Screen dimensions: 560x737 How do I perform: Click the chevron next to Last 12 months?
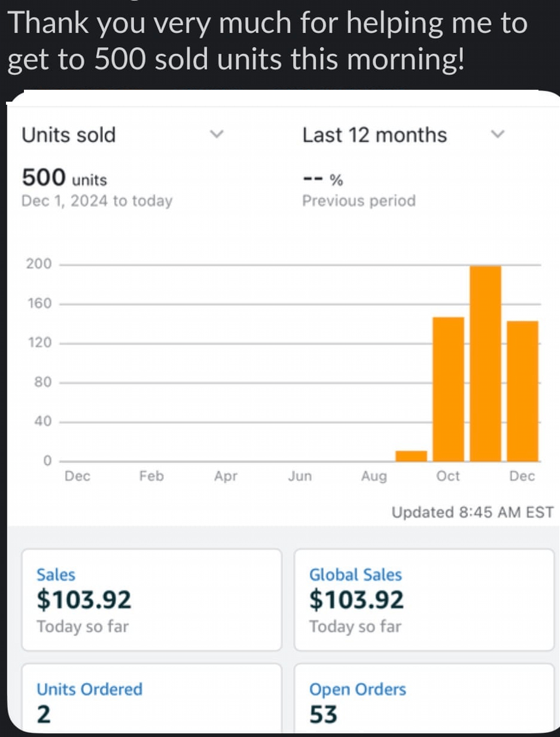[497, 134]
